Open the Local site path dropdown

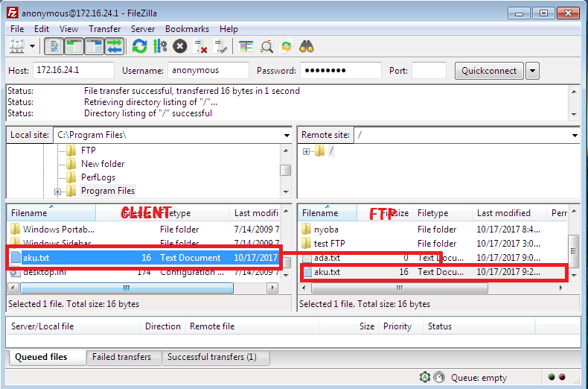pyautogui.click(x=287, y=135)
